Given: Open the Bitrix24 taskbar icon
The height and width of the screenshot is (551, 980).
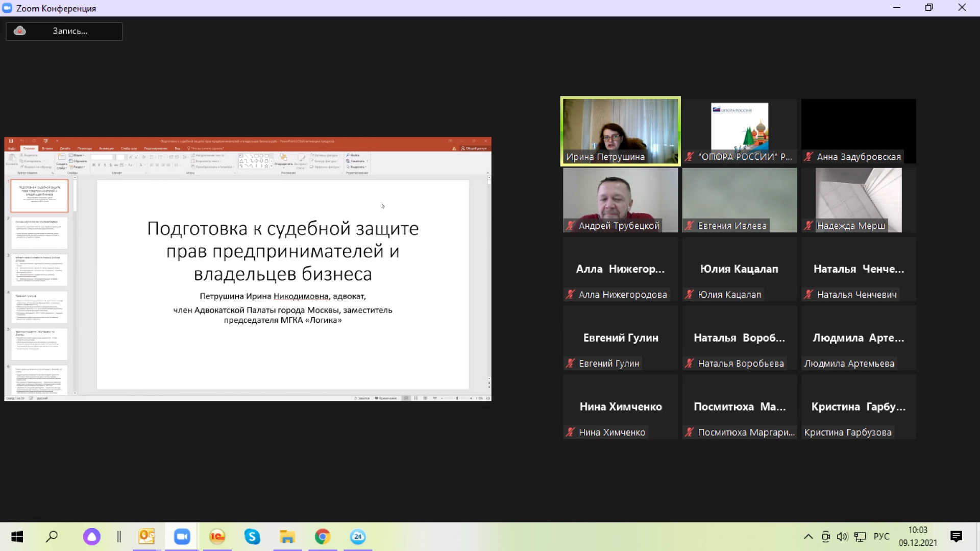Looking at the screenshot, I should click(358, 537).
